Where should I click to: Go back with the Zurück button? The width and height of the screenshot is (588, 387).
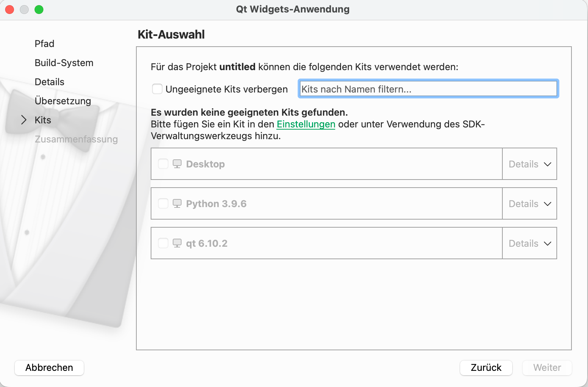tap(486, 368)
